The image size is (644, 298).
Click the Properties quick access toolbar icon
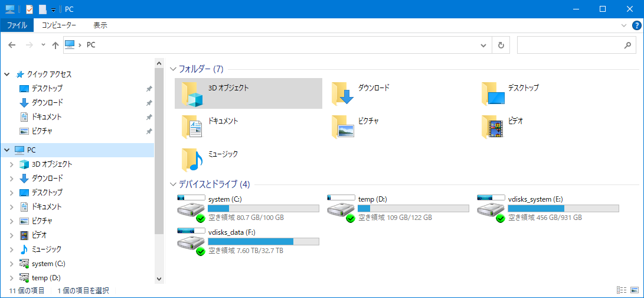29,9
